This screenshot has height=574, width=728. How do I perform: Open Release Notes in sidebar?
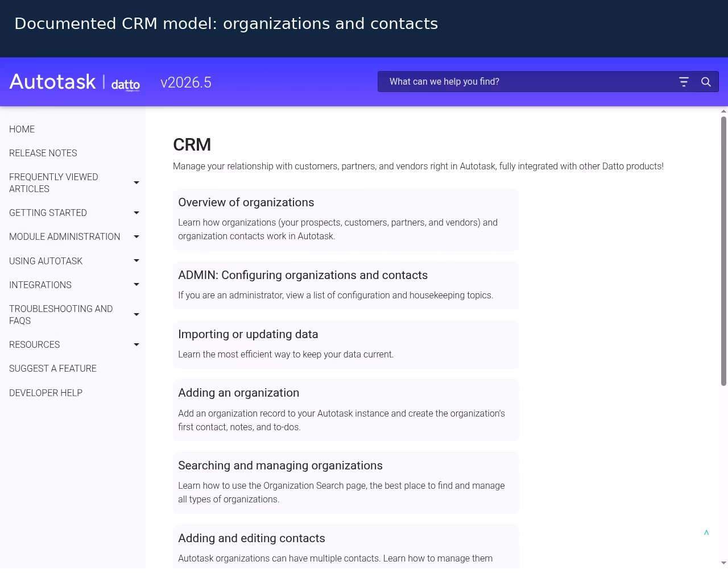point(43,153)
